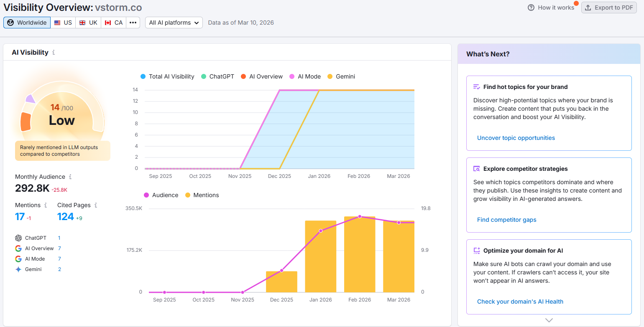Click the Rarely mentioned in LLM outputs note

click(x=62, y=151)
